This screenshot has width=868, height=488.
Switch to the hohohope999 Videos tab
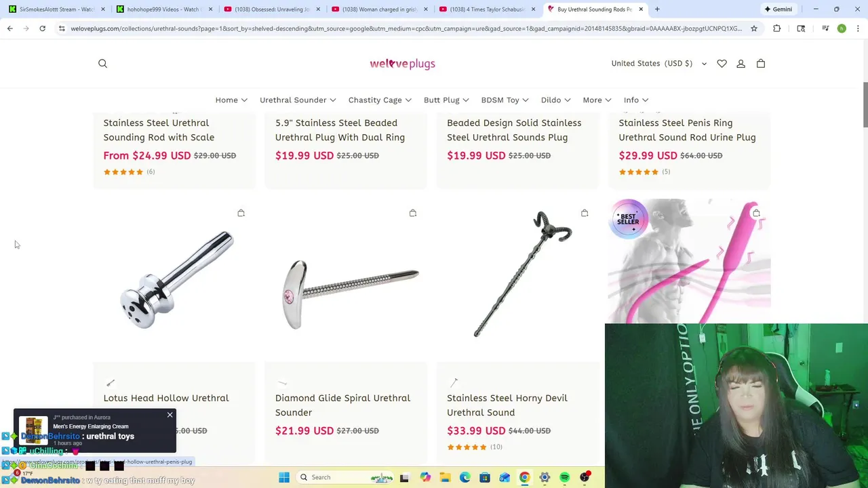(x=164, y=9)
